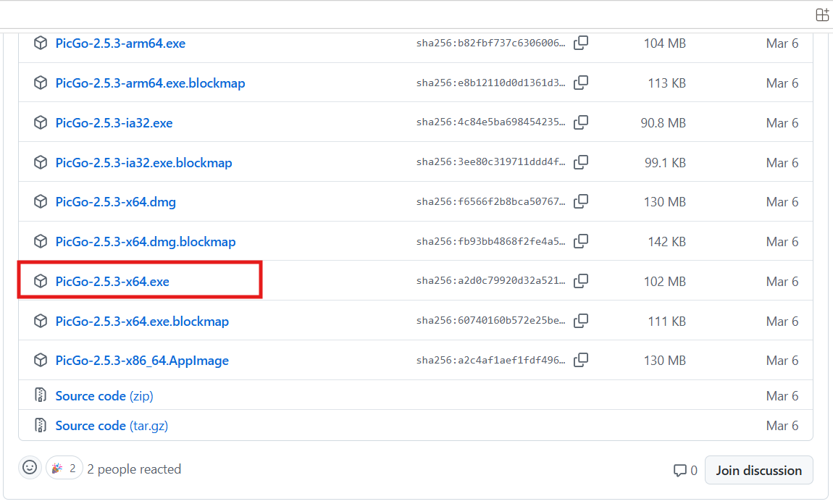Screen dimensions: 833x504
Task: Click the Join discussion button
Action: 758,470
